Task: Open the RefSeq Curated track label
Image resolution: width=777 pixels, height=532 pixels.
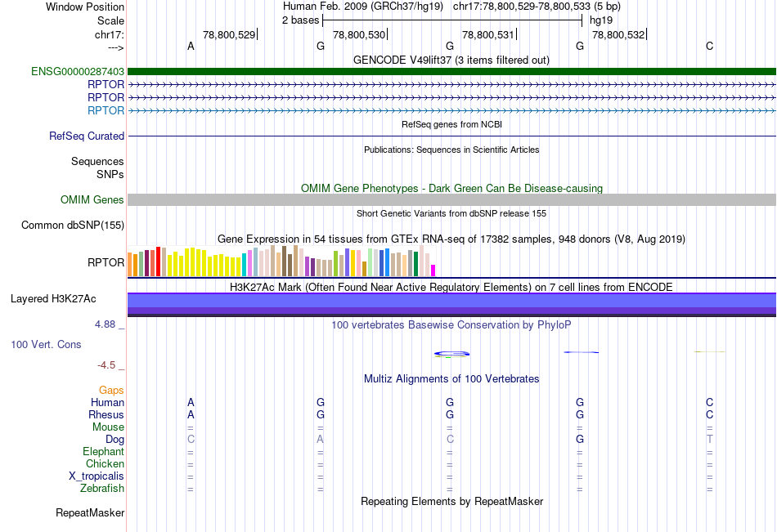Action: click(x=86, y=136)
